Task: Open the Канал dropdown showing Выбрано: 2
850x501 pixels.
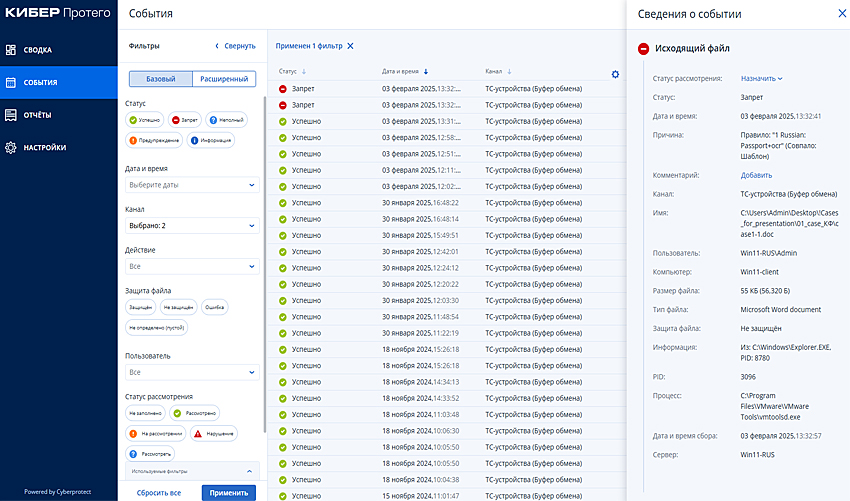Action: tap(192, 226)
